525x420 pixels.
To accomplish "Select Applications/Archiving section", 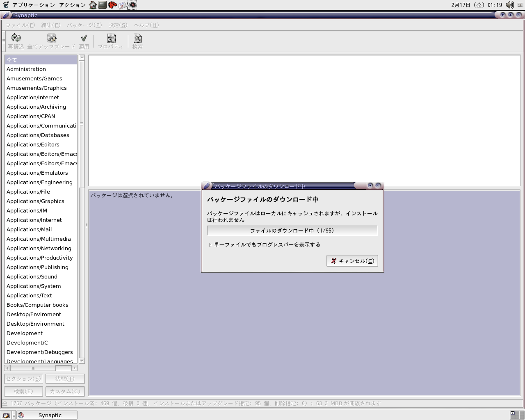I will coord(41,107).
